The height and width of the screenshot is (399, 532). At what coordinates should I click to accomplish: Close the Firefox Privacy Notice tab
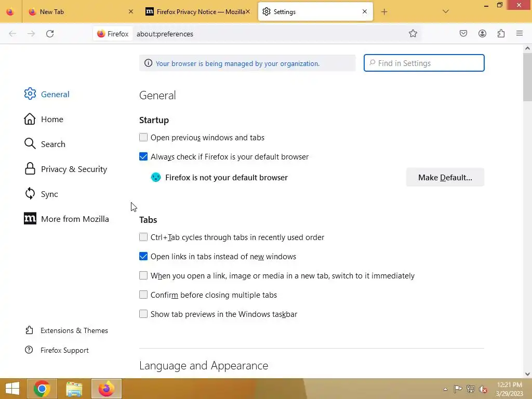click(x=248, y=11)
